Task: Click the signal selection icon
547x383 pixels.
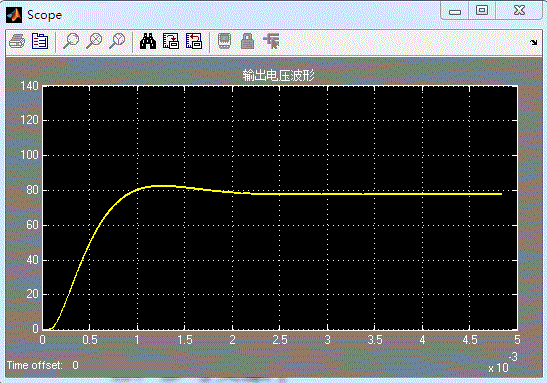Action: click(271, 41)
